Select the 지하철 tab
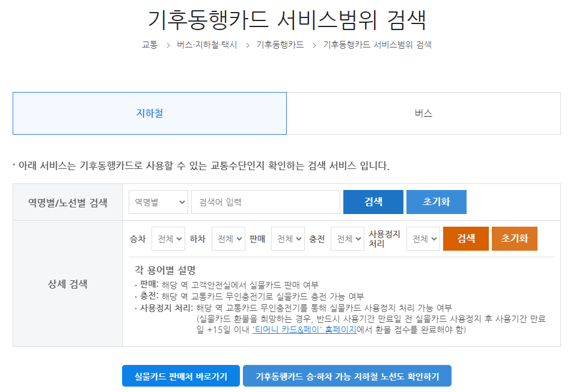This screenshot has width=573, height=392. tap(149, 113)
